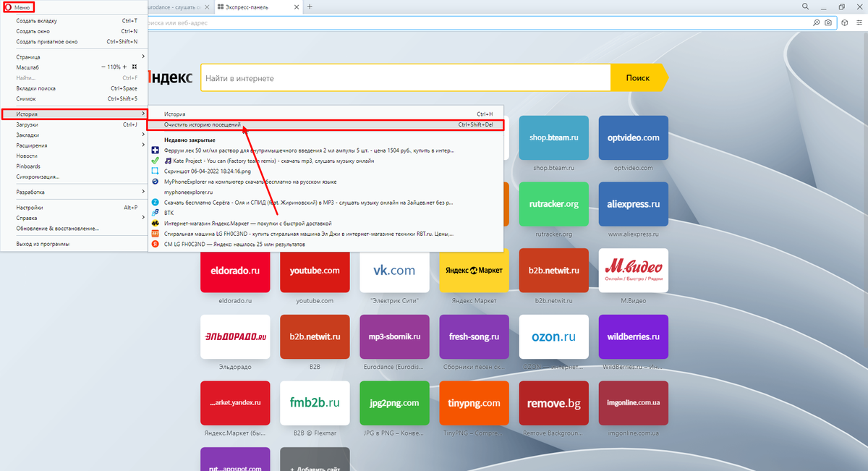Screen dimensions: 868x471
Task: Open the Easy Setup sliders icon
Action: tap(859, 23)
